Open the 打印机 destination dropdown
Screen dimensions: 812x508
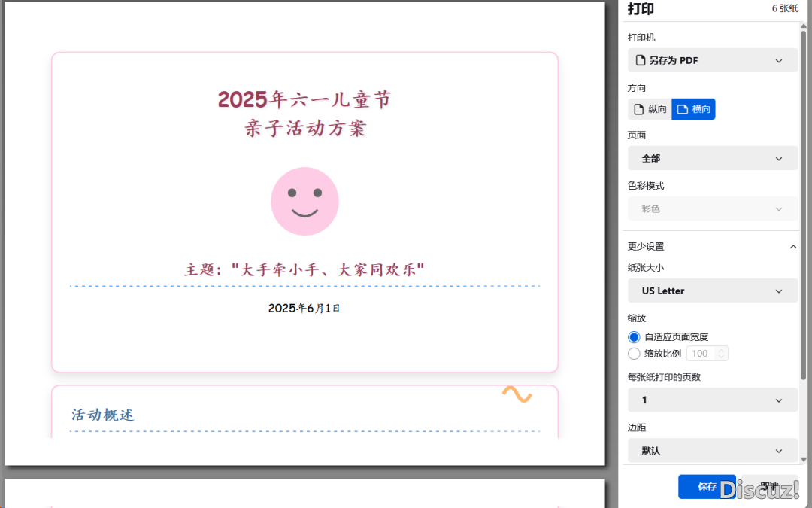712,60
